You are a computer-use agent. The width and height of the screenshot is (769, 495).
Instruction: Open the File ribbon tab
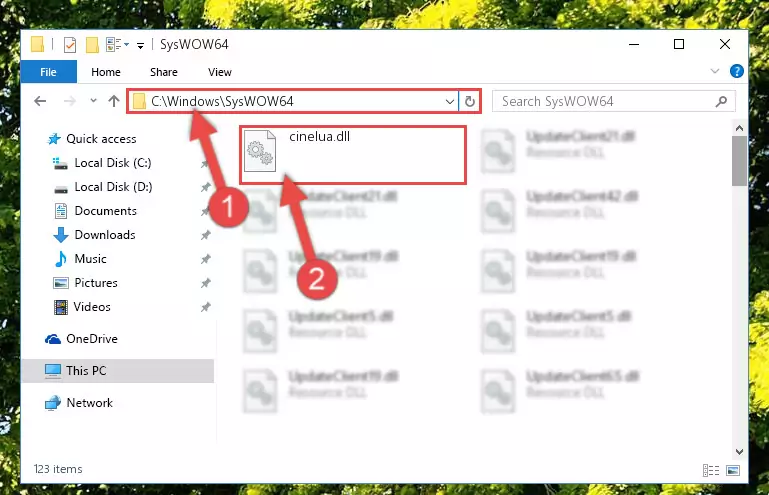(x=49, y=72)
